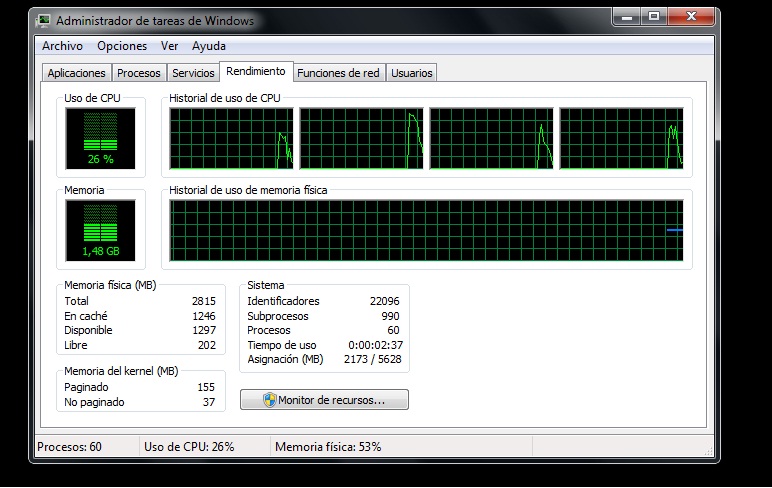Click the 'Memoria física (MB)' group label

tap(110, 285)
